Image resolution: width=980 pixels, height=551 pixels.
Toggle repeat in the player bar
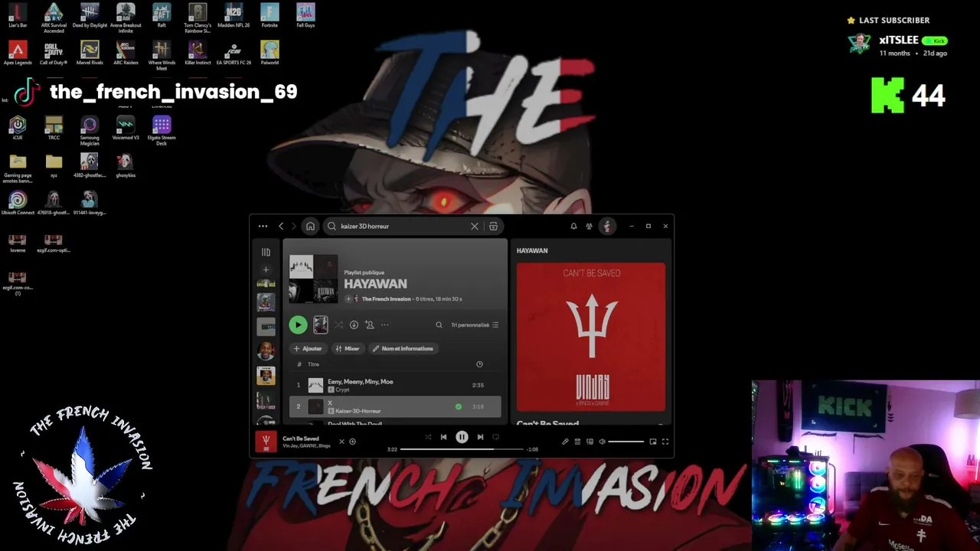pos(495,437)
